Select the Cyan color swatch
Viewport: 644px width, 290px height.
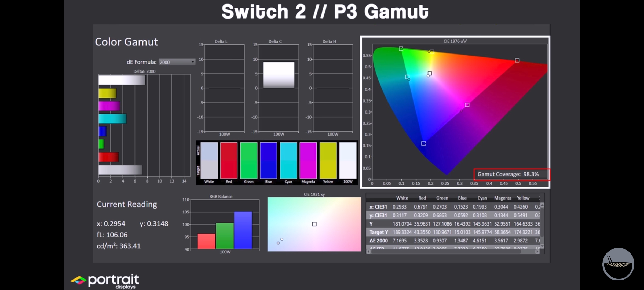[288, 160]
